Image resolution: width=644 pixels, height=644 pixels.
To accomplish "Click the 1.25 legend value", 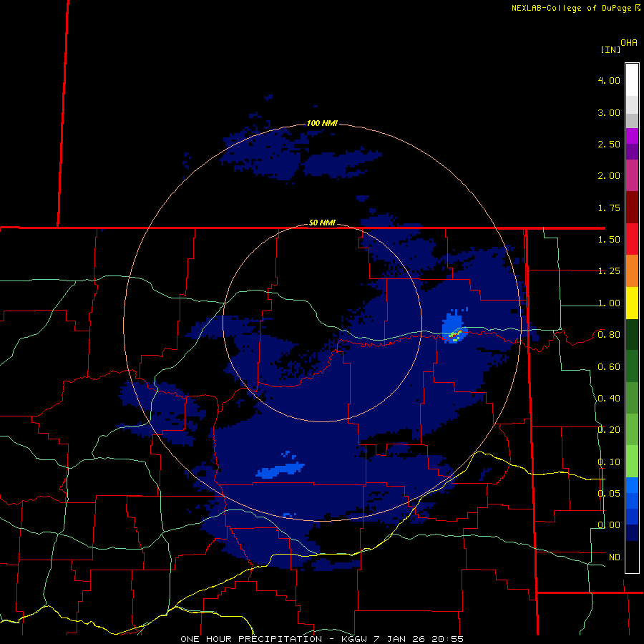I will click(x=609, y=271).
